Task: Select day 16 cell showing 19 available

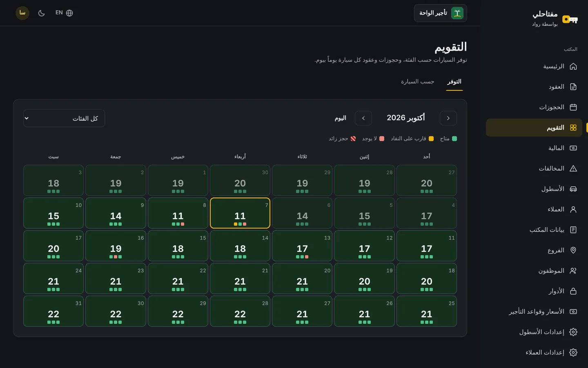Action: (116, 246)
